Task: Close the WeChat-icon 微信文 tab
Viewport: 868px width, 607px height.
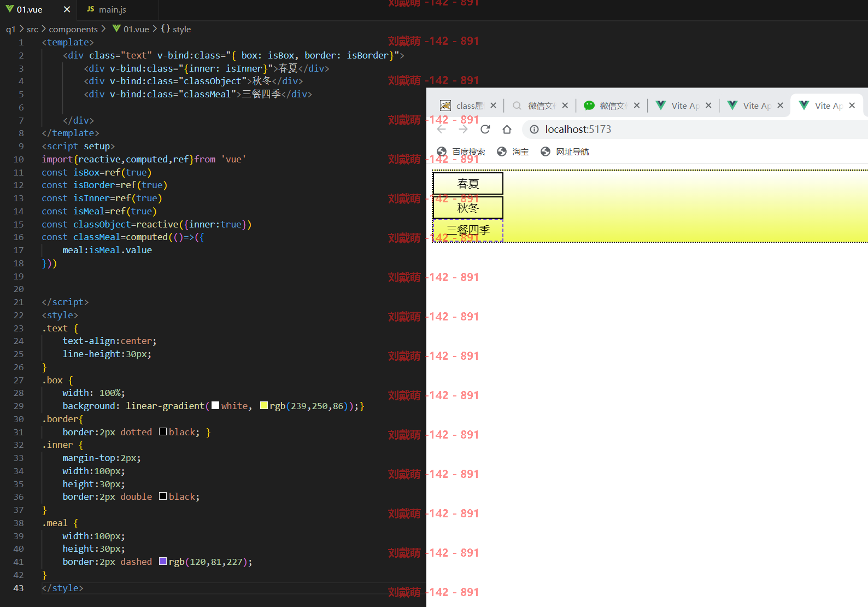Action: (637, 106)
